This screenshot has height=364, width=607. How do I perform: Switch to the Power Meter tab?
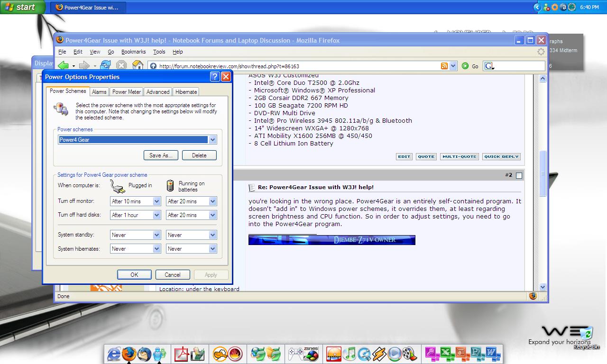pyautogui.click(x=127, y=92)
